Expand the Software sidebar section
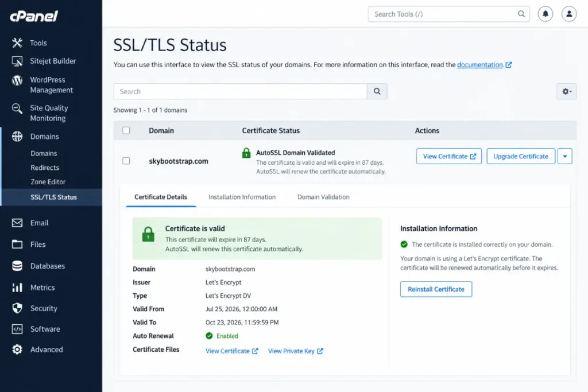Image resolution: width=588 pixels, height=392 pixels. (x=45, y=329)
